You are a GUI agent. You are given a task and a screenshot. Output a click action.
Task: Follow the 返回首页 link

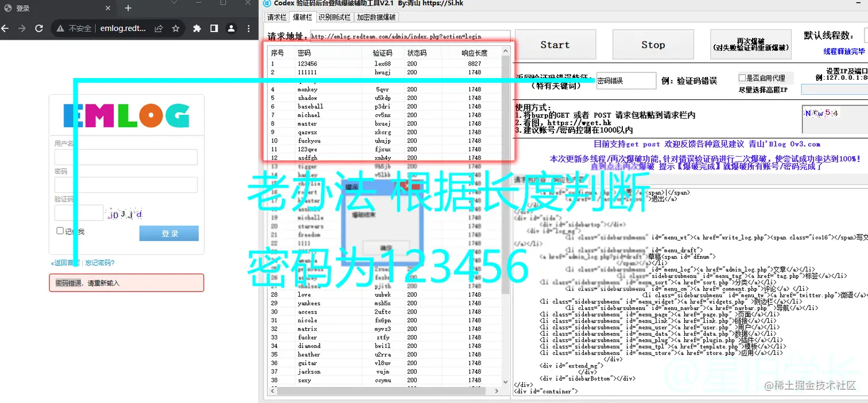[66, 263]
